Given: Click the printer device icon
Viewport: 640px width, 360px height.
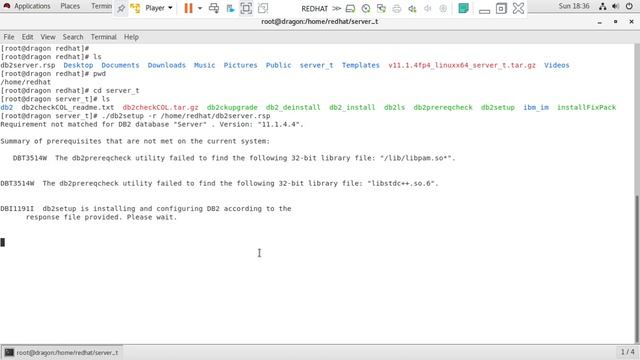Looking at the screenshot, I should tap(397, 8).
